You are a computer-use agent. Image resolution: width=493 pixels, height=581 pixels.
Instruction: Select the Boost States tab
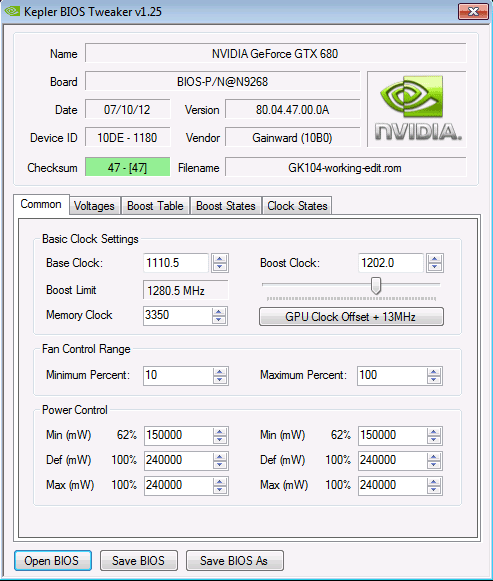click(226, 206)
